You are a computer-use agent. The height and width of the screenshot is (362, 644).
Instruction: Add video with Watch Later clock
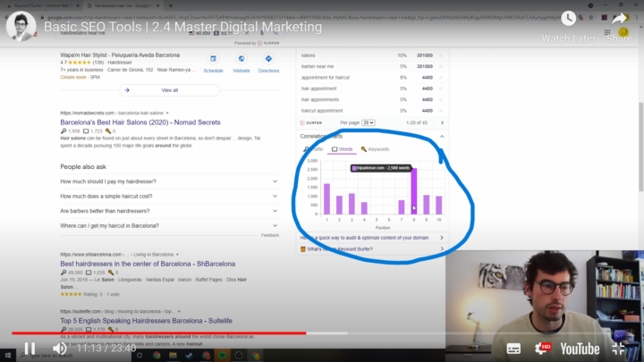point(569,19)
